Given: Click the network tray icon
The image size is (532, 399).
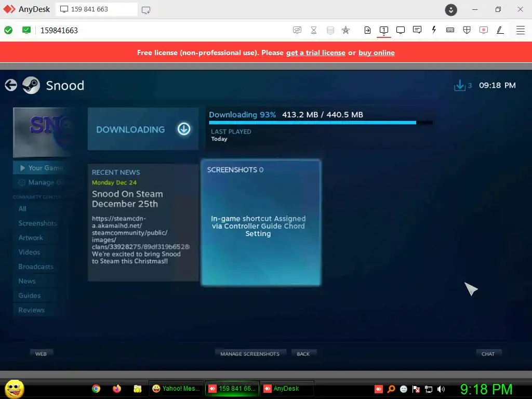Looking at the screenshot, I should point(429,389).
